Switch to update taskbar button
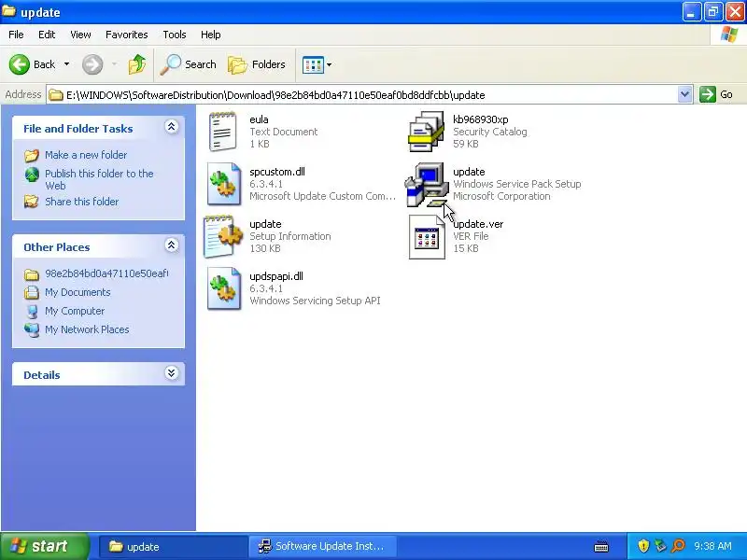 click(x=173, y=546)
